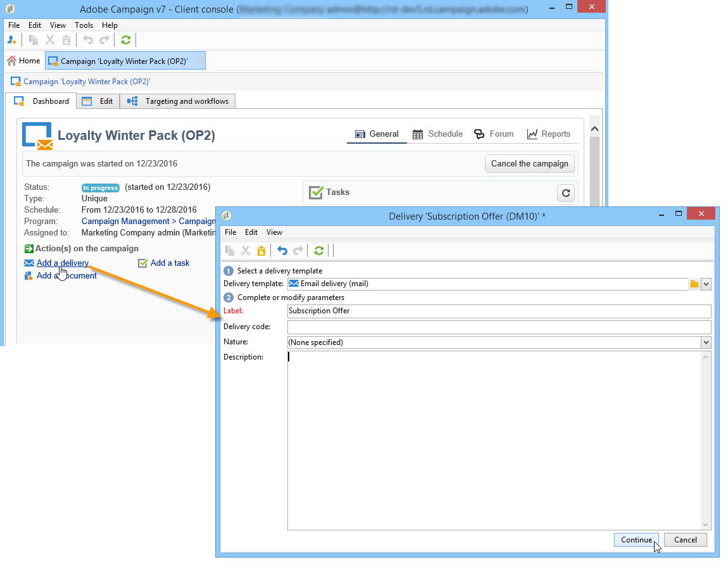Click Add a delivery link

62,263
